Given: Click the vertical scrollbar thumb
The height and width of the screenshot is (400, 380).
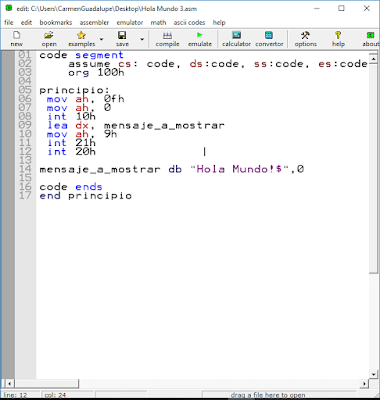Looking at the screenshot, I should (x=374, y=168).
